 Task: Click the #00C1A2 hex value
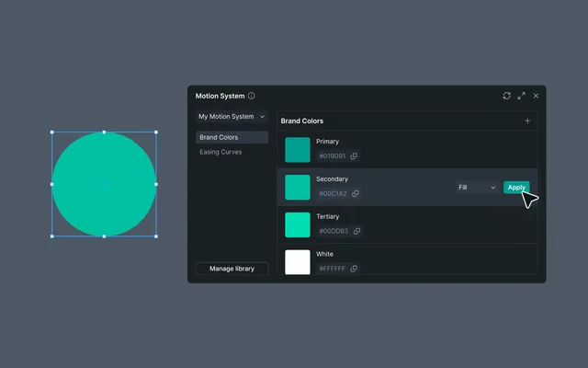[x=333, y=193]
